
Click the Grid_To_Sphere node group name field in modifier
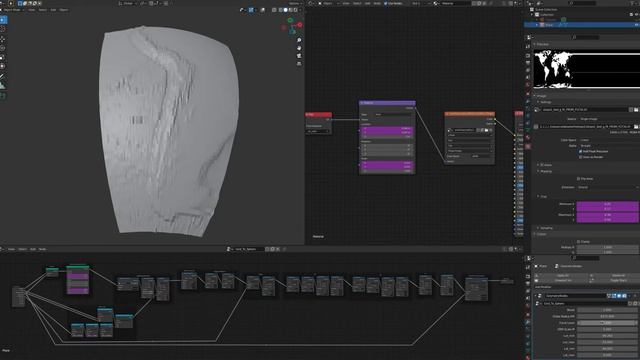click(584, 304)
